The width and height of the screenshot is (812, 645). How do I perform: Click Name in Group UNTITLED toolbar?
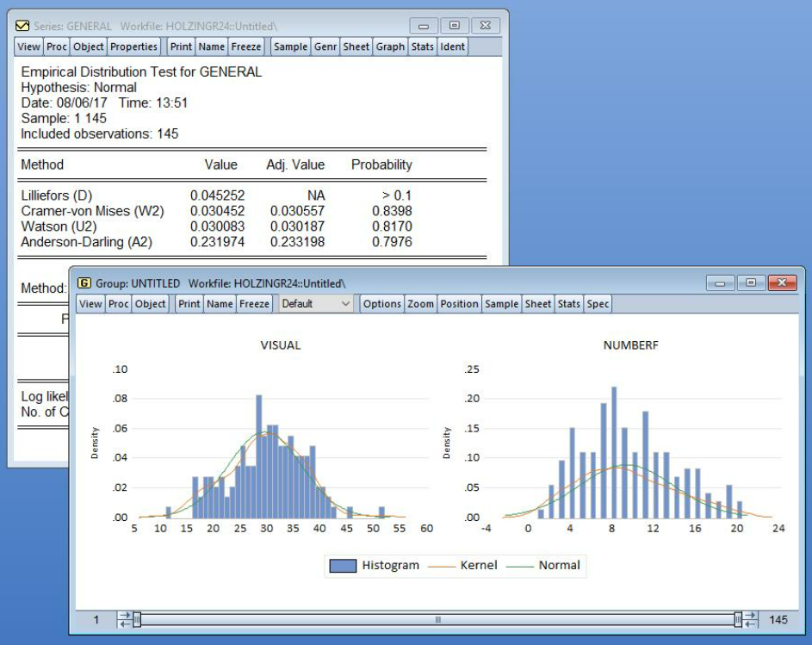(x=220, y=304)
